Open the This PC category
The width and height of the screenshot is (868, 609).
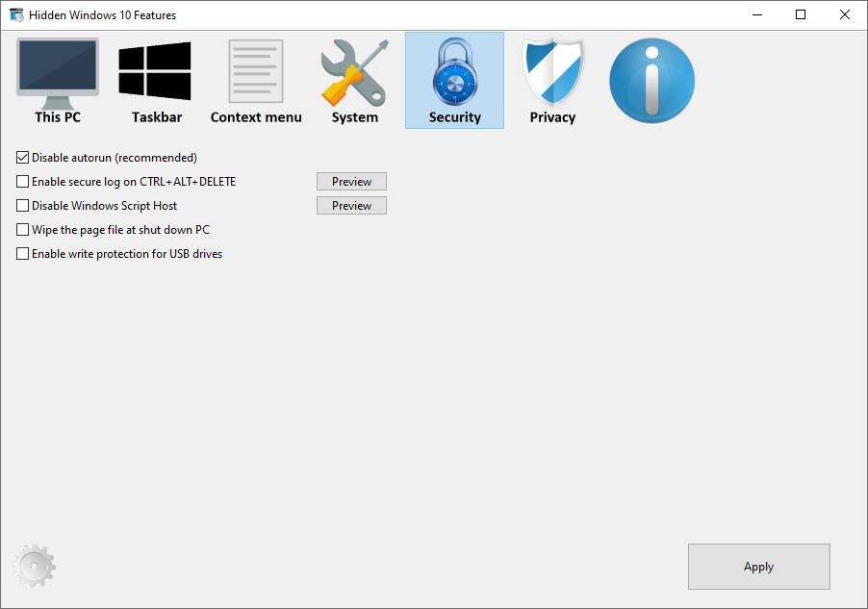tap(58, 81)
